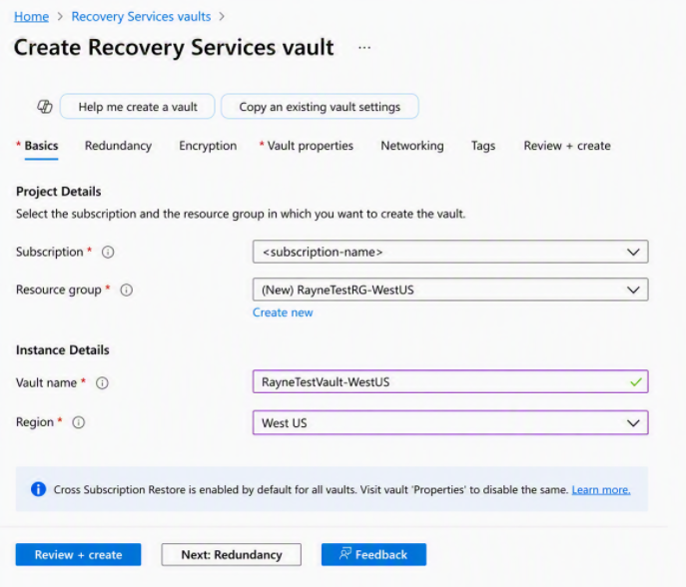
Task: Click the Instance Details heading
Action: pos(63,350)
